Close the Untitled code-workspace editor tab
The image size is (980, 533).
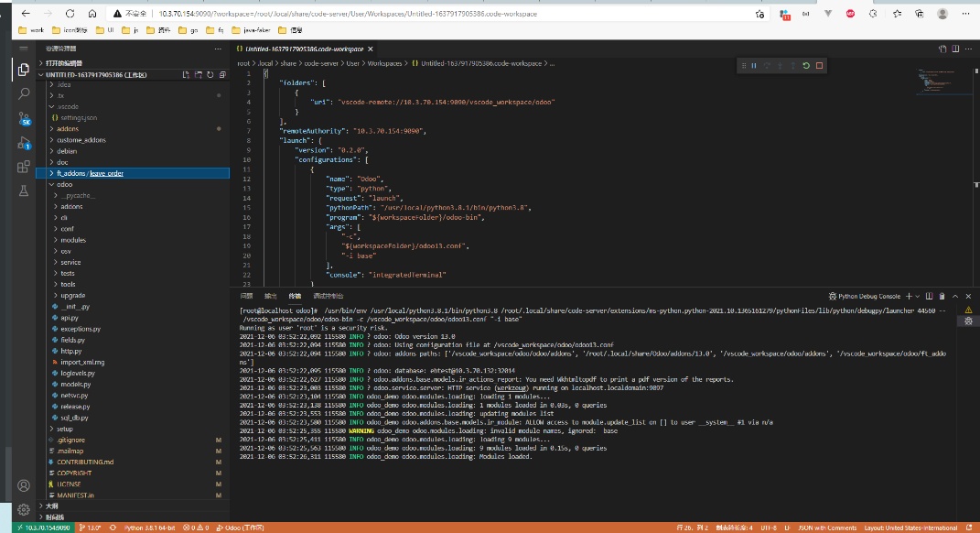point(370,49)
